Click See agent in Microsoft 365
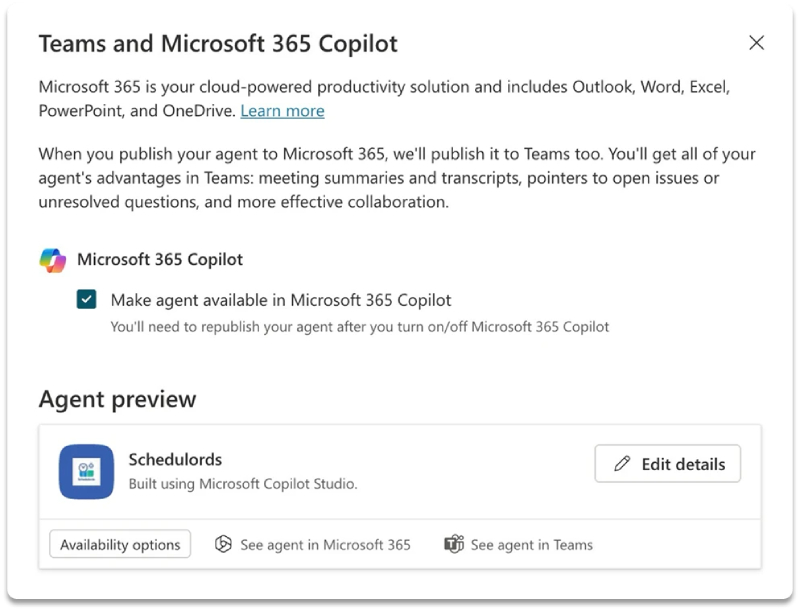 pos(313,545)
